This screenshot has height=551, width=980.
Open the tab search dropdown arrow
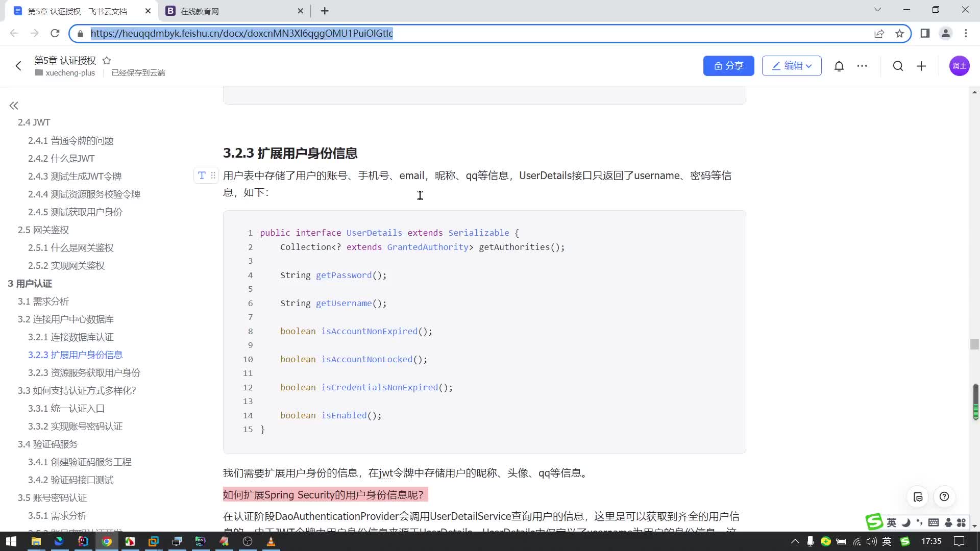[877, 10]
